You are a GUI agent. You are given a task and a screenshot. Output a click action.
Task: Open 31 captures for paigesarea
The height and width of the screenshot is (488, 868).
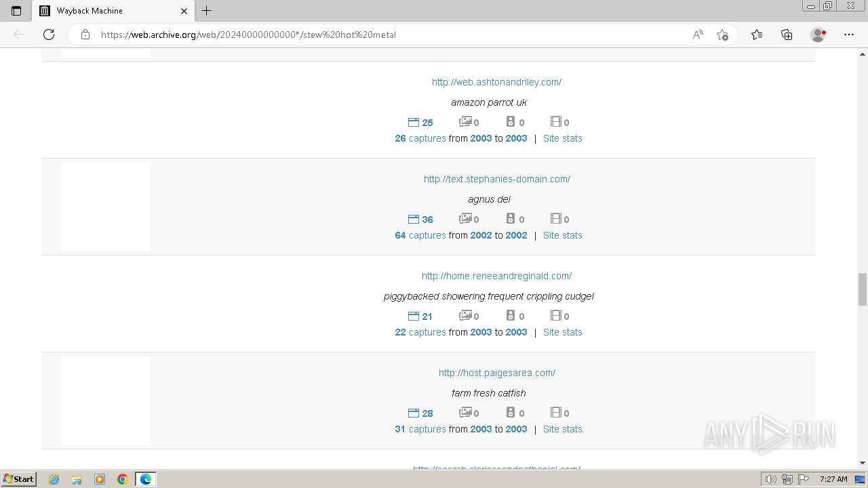420,429
